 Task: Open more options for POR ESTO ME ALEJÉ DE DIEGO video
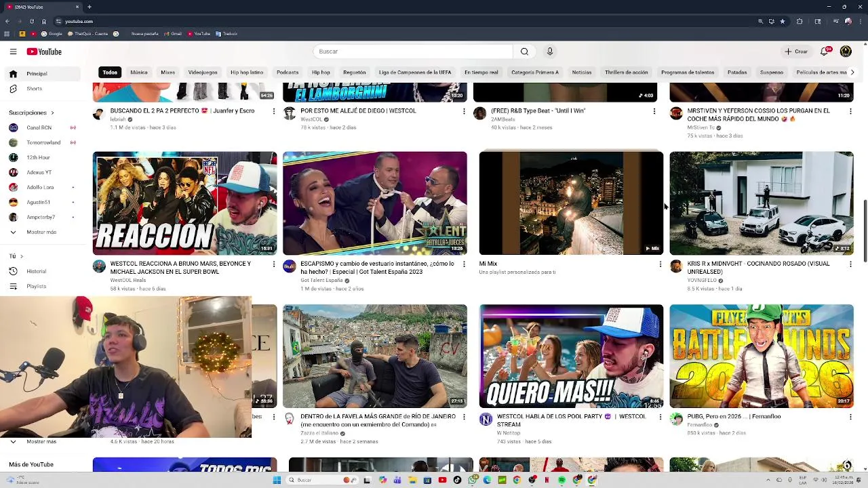coord(464,111)
